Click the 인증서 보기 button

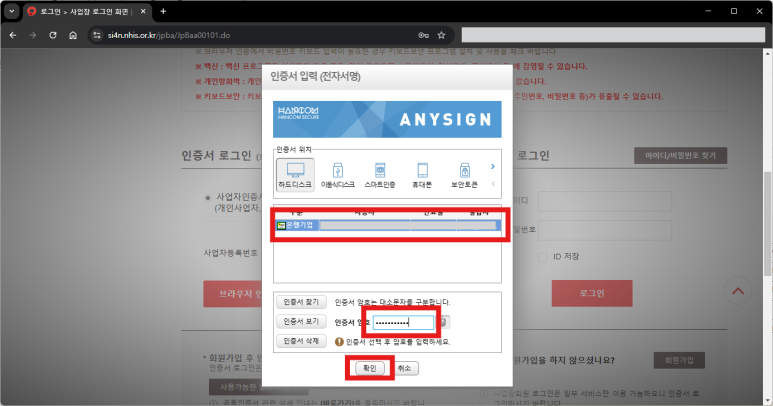(301, 321)
